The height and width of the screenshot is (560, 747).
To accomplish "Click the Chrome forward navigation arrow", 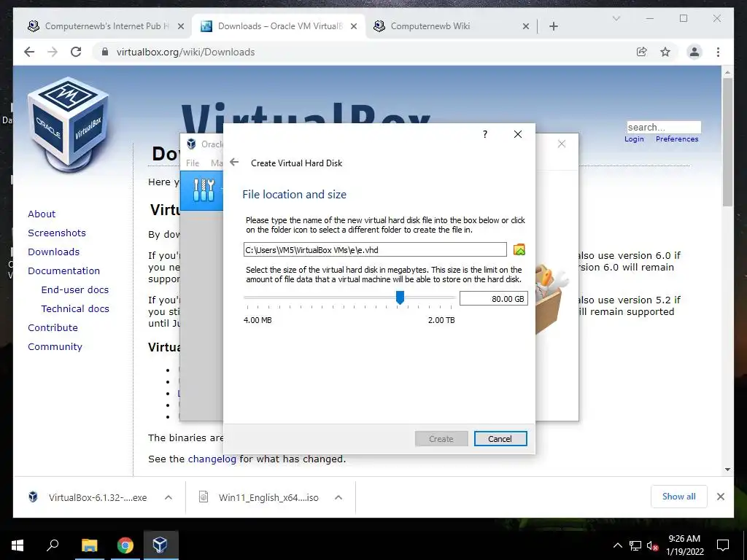I will [53, 52].
